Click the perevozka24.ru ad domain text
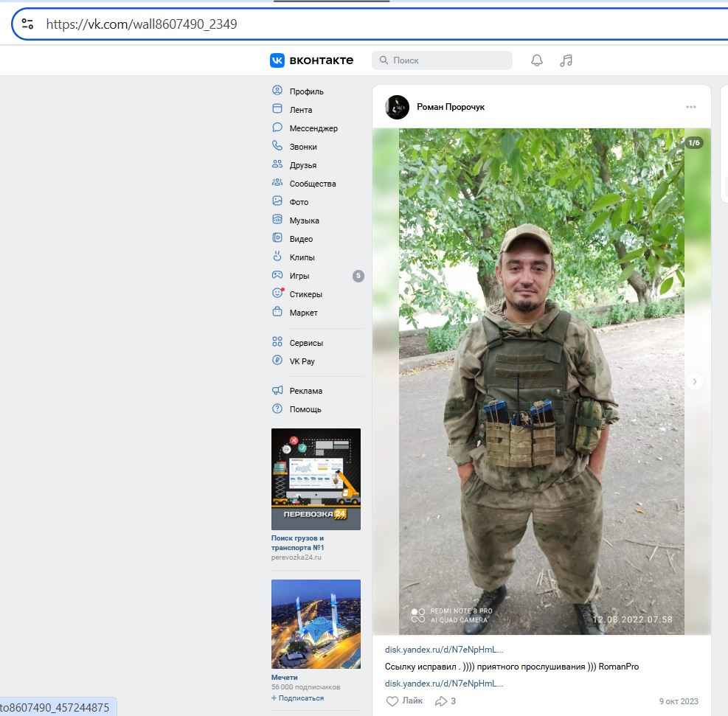 (297, 557)
